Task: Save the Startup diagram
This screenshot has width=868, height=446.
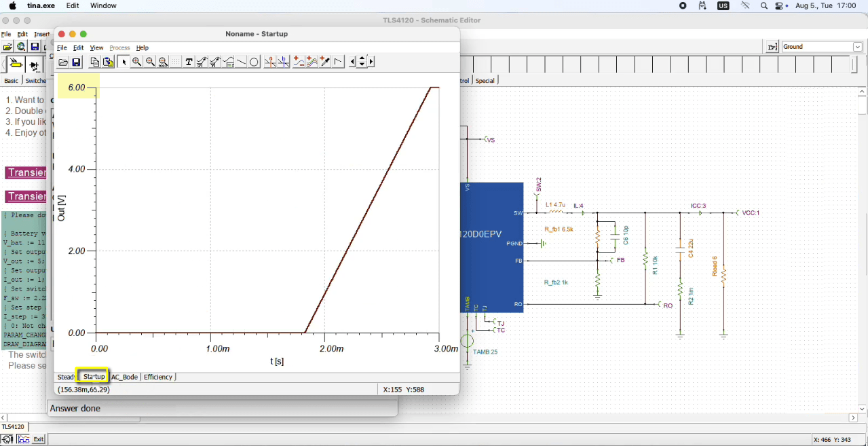Action: [77, 62]
